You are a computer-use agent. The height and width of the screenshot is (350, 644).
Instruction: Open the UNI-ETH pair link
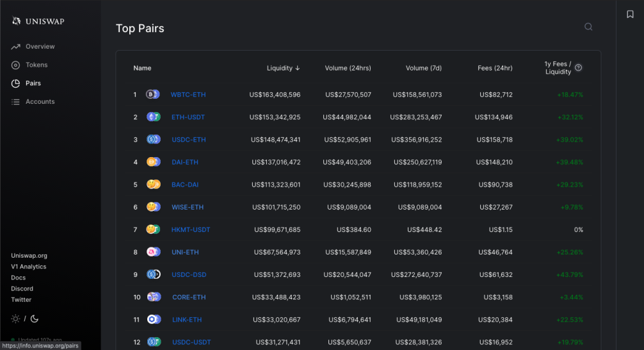pos(185,252)
